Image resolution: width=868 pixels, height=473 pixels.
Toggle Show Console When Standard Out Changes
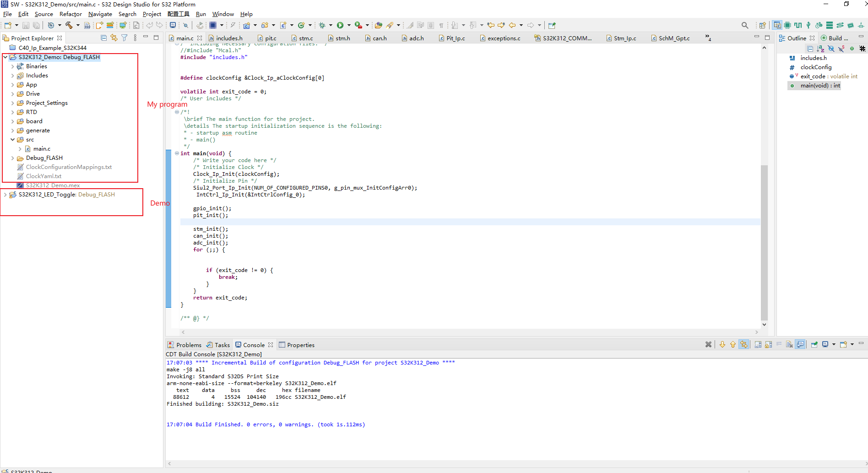799,344
